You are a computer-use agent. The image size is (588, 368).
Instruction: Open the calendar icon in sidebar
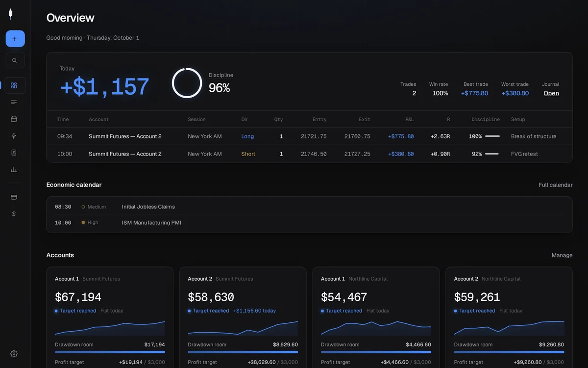pos(14,119)
